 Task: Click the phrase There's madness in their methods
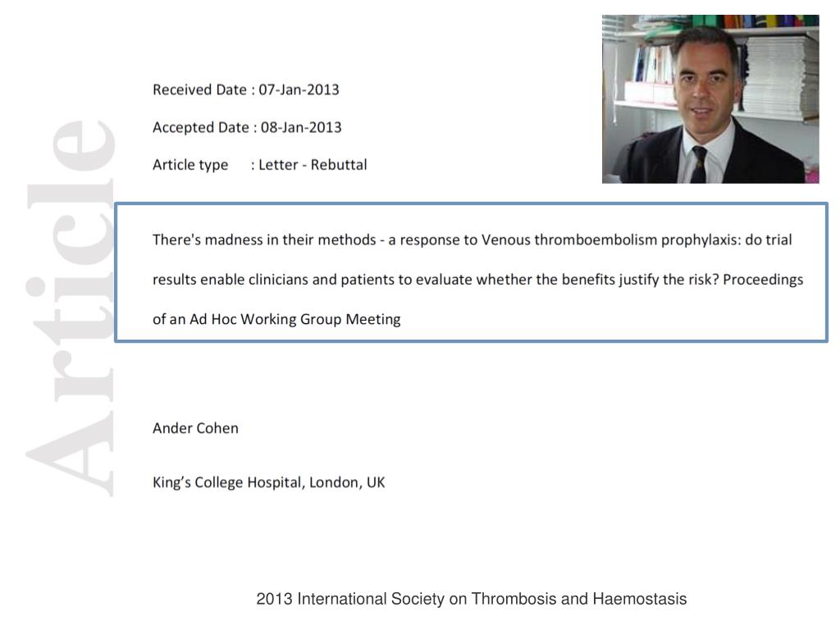tap(264, 240)
